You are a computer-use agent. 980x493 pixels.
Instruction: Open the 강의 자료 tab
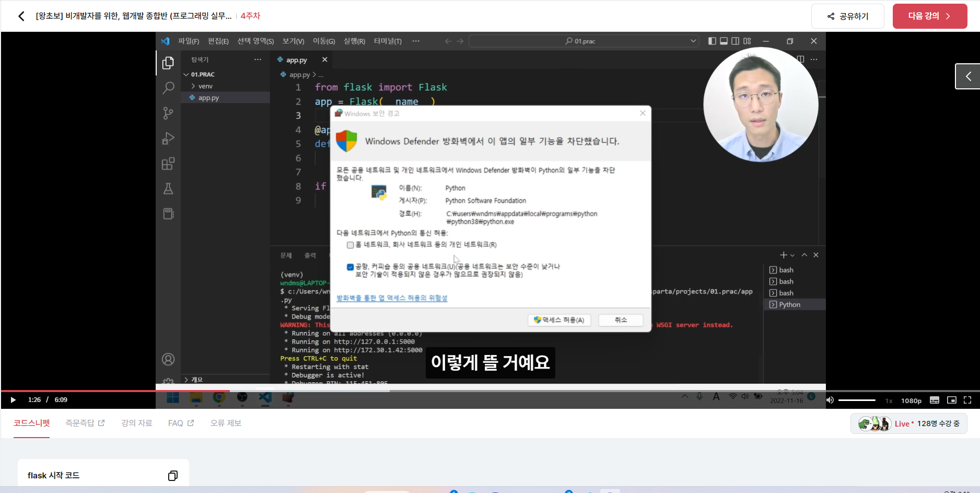click(x=136, y=423)
